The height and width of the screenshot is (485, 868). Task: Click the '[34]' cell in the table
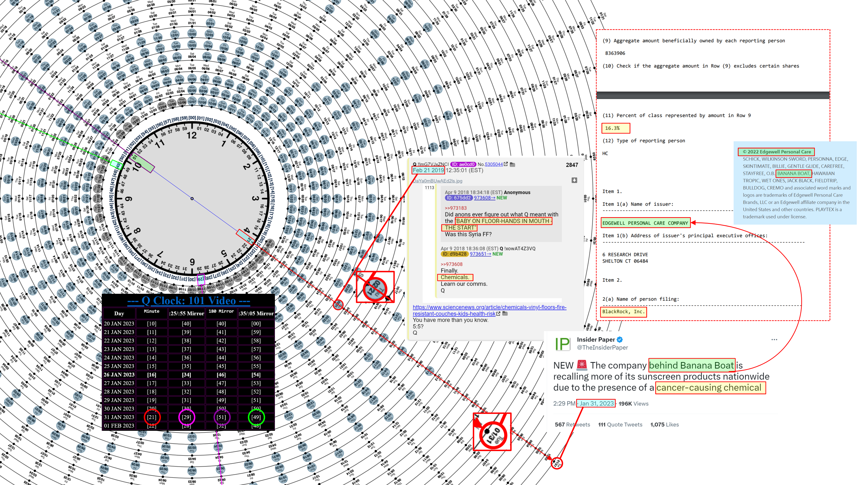(186, 374)
